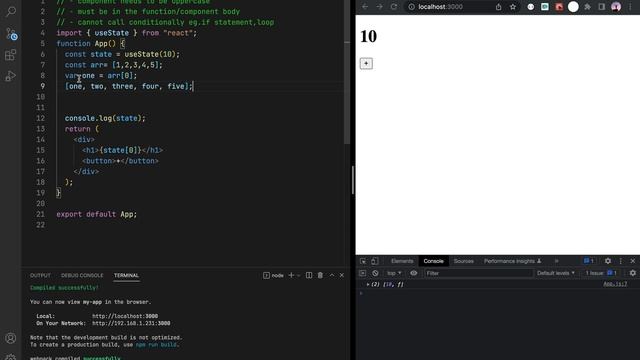Open DevTools settings gear in tab bar

[608, 261]
